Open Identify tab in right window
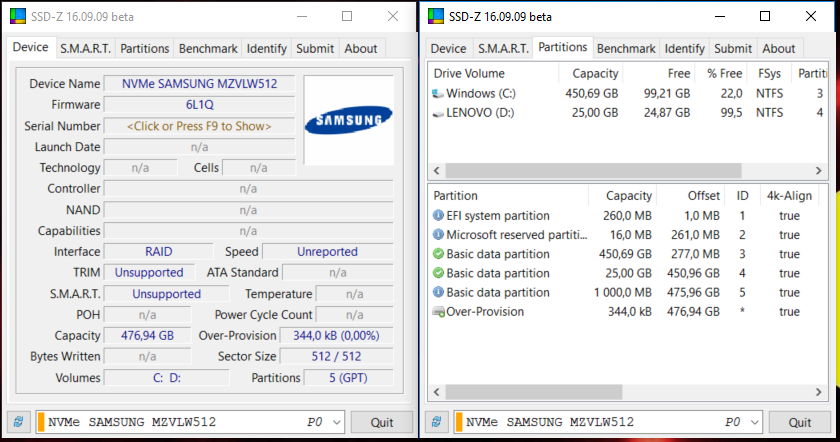Image resolution: width=840 pixels, height=442 pixels. click(x=684, y=49)
